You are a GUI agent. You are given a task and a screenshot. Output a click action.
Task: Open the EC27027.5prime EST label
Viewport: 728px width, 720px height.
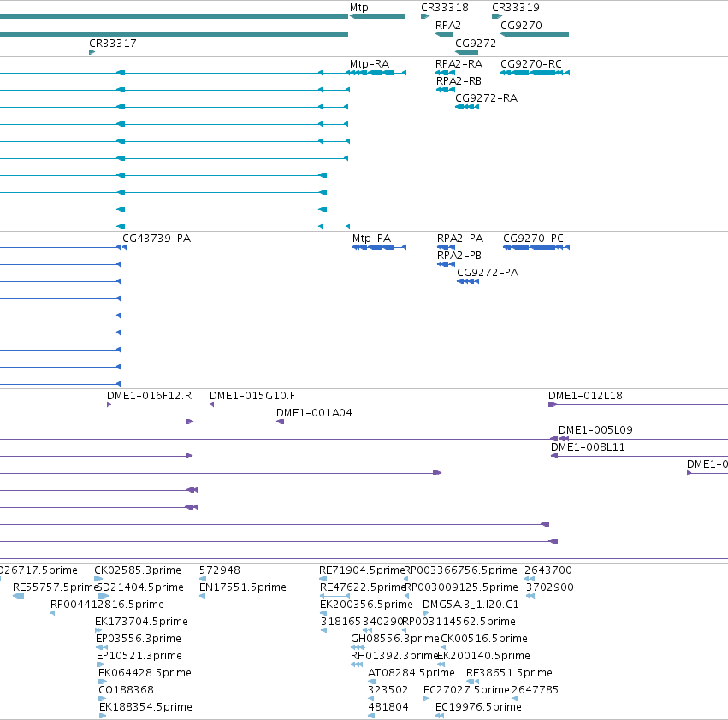(466, 690)
